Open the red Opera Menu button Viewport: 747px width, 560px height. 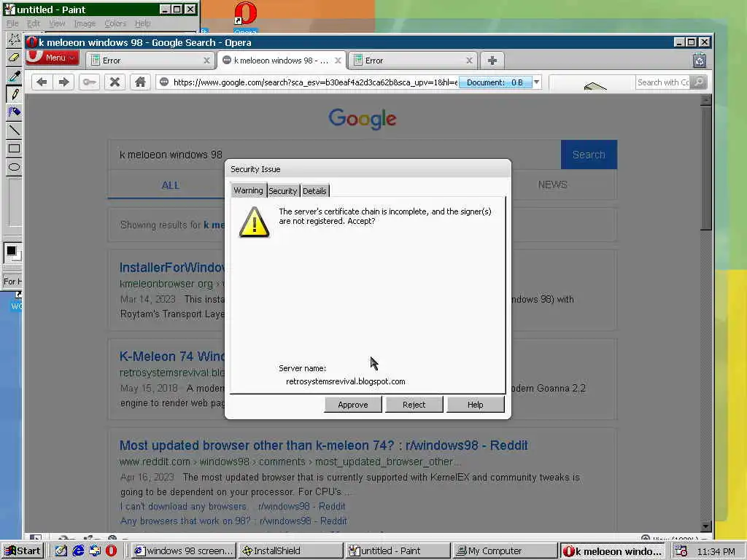53,57
